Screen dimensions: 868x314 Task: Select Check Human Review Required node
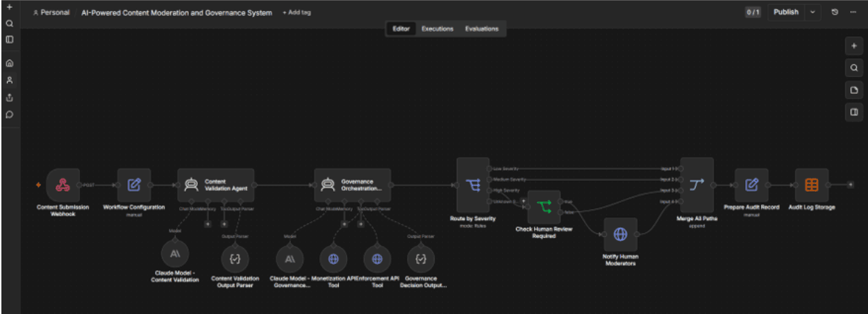click(x=544, y=206)
